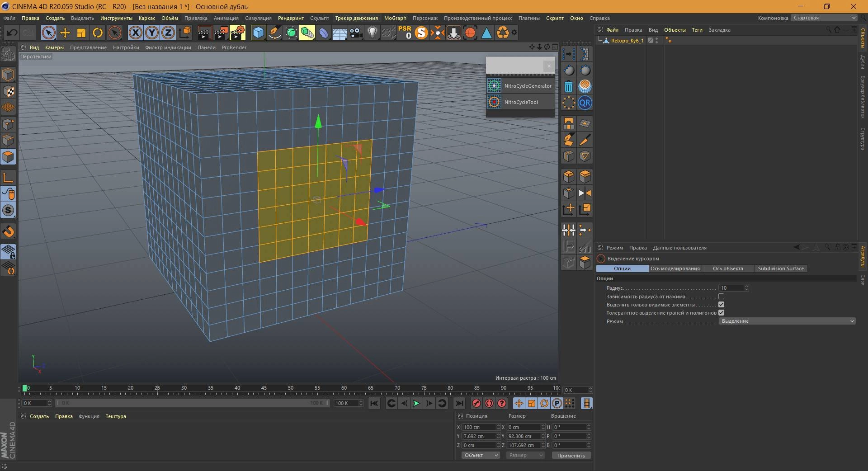The image size is (868, 471).
Task: Open the selection Режим dropdown
Action: 787,321
